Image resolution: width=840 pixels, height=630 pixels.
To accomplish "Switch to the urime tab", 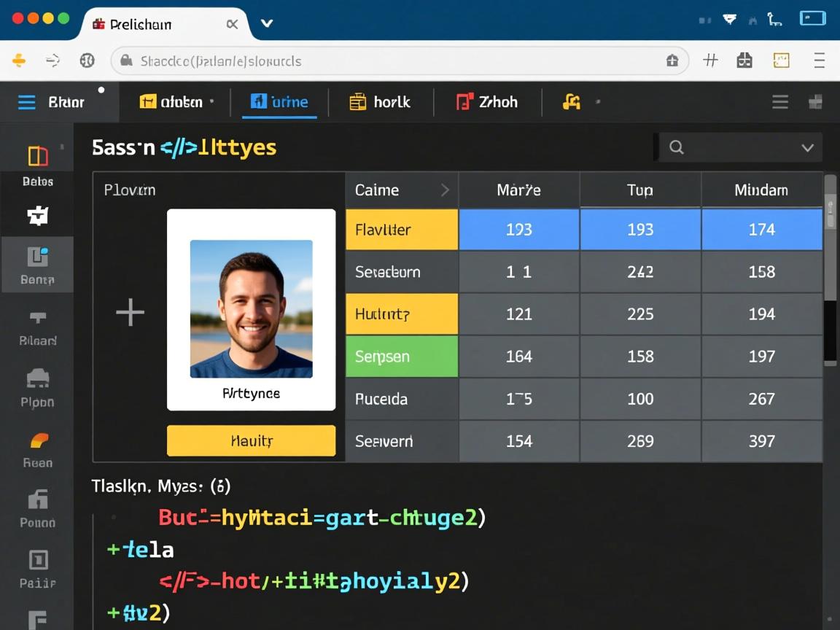I will tap(279, 102).
